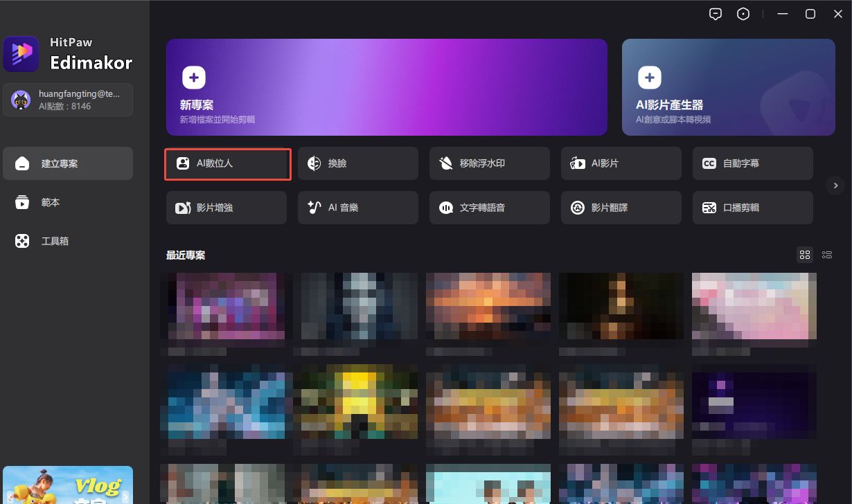Screen dimensions: 852x504
Task: Switch recent projects to list view
Action: (x=826, y=255)
